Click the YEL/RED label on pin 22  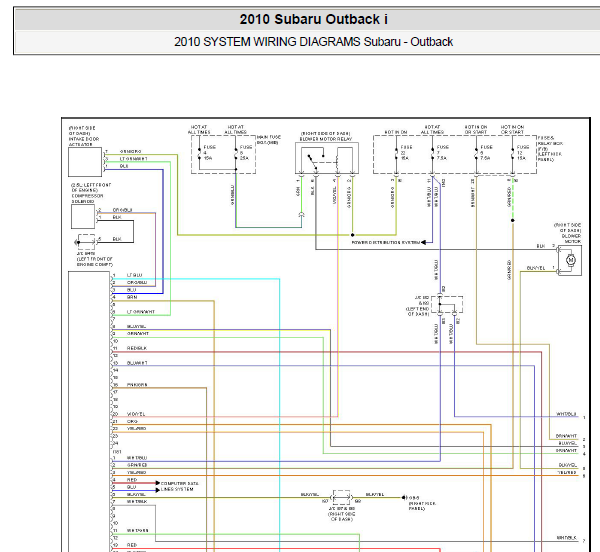click(137, 428)
